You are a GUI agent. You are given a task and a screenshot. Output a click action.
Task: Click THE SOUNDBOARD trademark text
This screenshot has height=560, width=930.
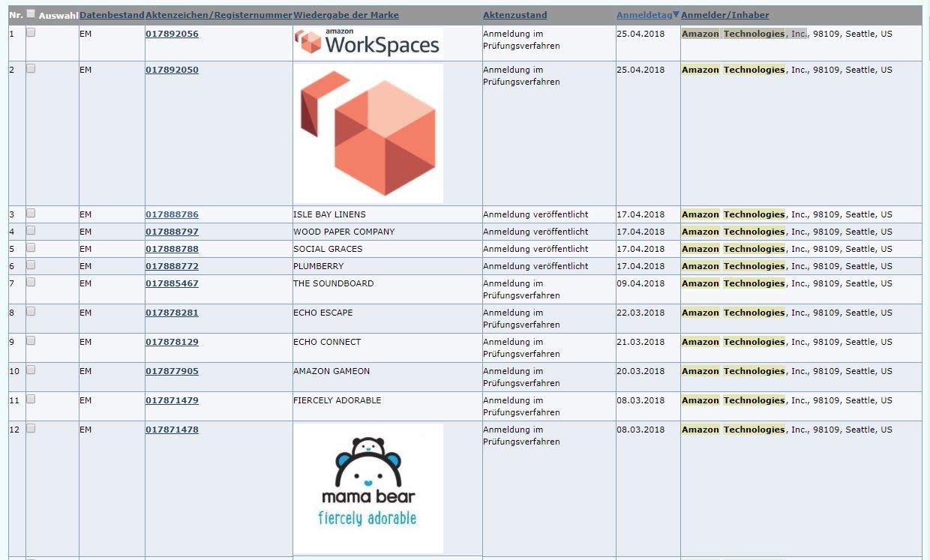[333, 283]
